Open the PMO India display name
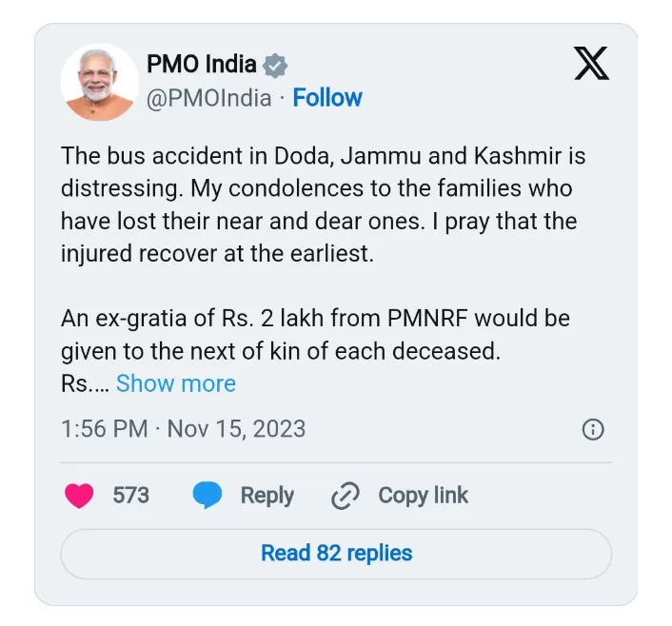 201,65
